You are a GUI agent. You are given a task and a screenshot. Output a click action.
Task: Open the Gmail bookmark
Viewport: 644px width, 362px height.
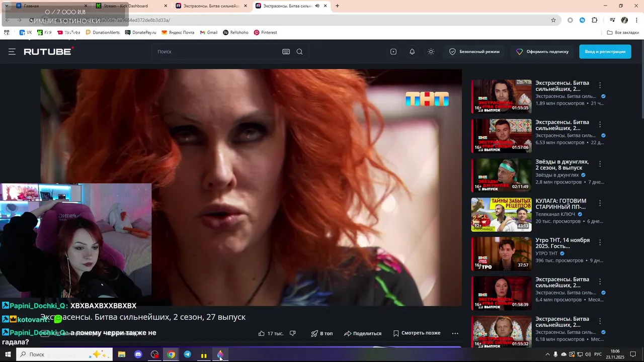coord(209,32)
